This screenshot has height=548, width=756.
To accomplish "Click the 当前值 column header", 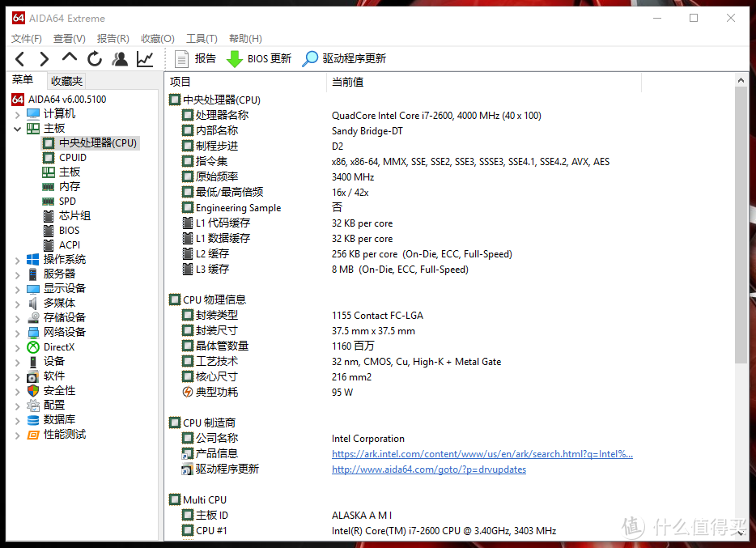I will pyautogui.click(x=484, y=82).
